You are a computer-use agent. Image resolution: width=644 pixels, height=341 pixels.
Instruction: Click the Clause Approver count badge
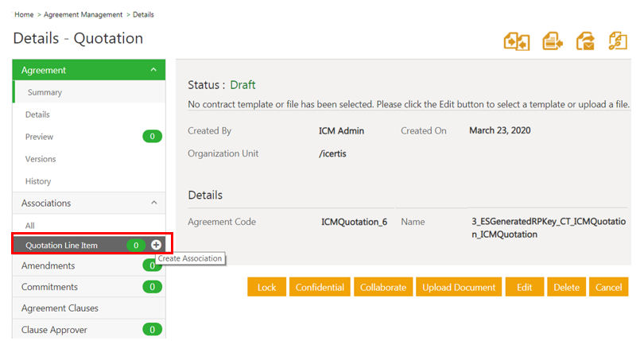pos(152,329)
